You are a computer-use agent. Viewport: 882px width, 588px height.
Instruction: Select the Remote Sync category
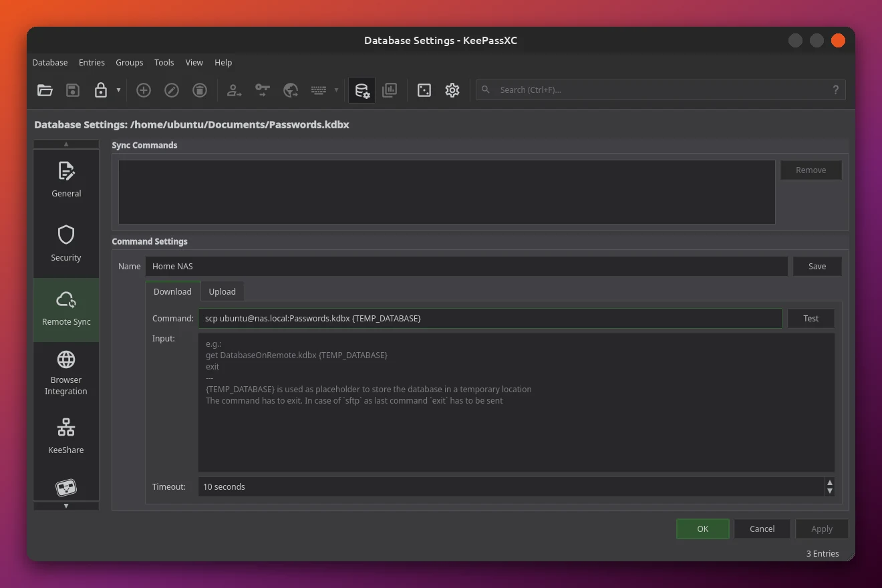[x=66, y=310]
